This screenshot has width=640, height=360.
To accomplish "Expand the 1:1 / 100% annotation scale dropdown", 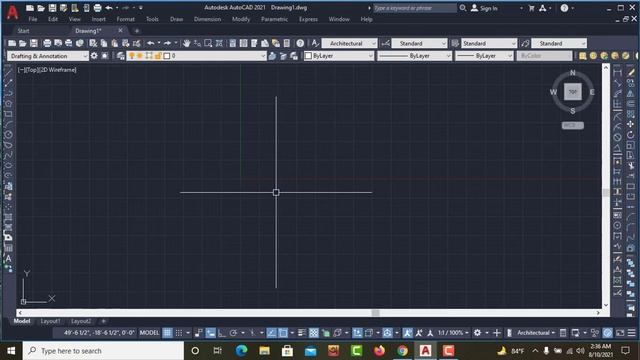I will tap(453, 333).
